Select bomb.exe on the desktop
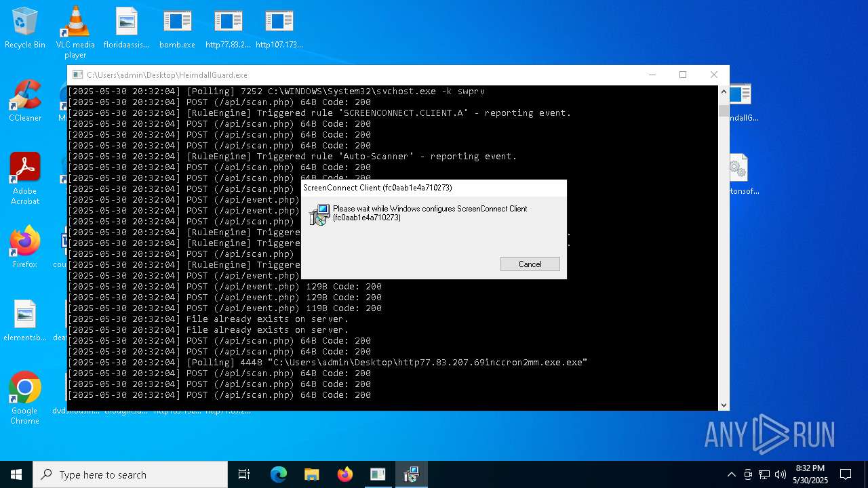 coord(177,28)
